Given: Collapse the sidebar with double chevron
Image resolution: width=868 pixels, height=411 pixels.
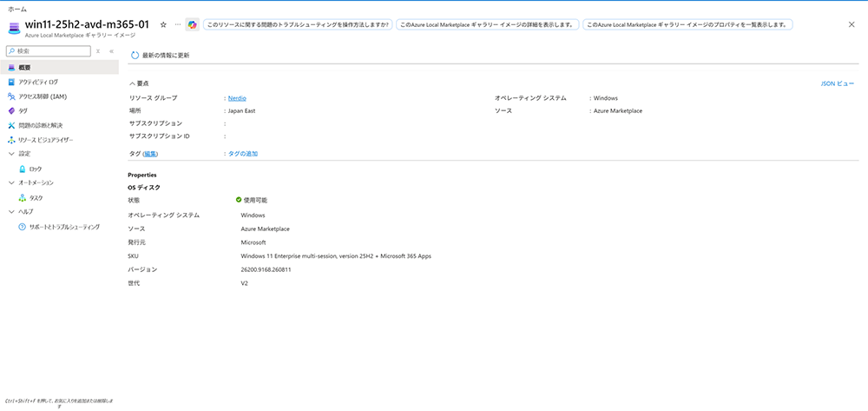Looking at the screenshot, I should (111, 51).
